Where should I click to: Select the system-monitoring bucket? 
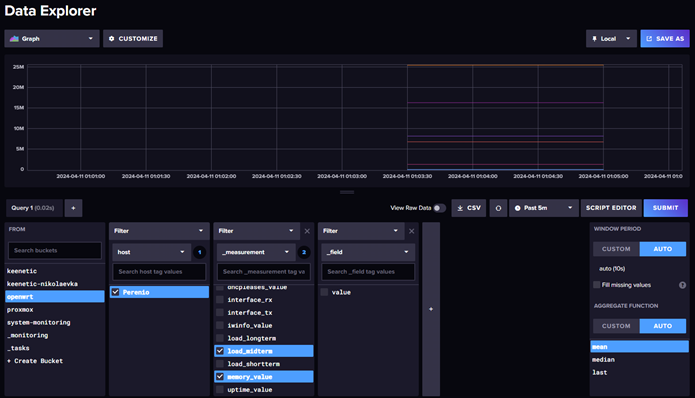point(55,322)
